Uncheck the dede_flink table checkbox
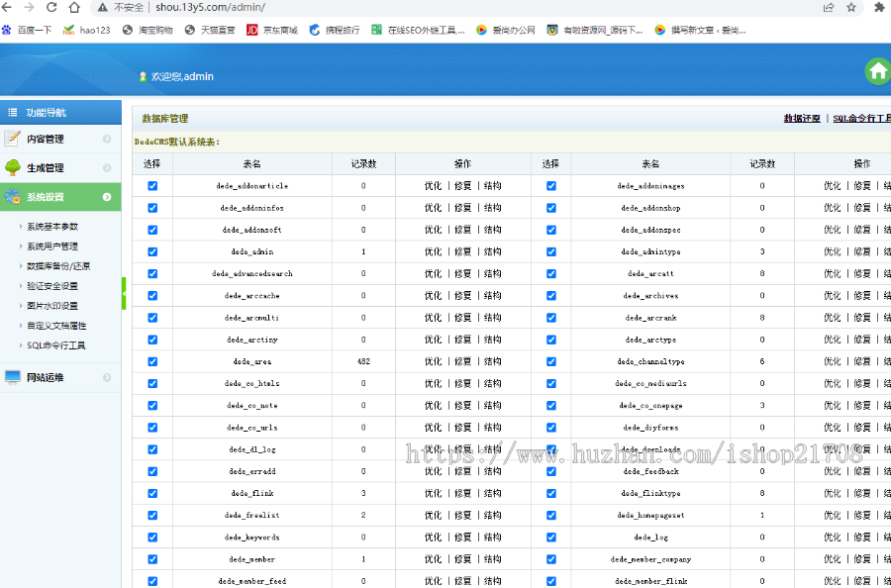This screenshot has width=891, height=588. (x=152, y=493)
